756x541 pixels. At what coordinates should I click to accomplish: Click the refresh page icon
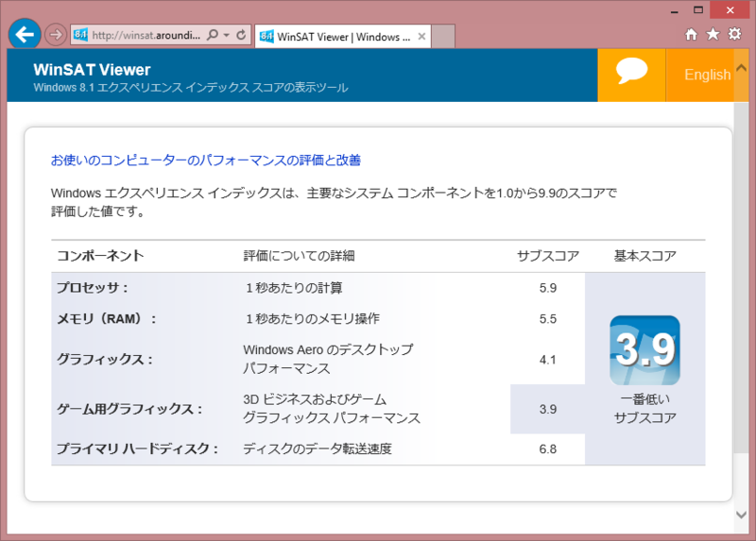coord(241,35)
